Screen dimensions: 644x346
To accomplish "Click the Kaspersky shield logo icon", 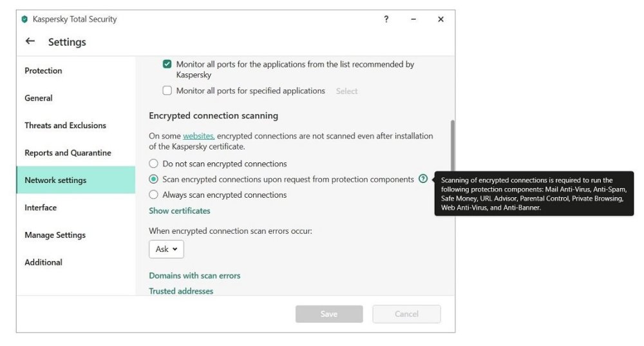I will point(24,19).
